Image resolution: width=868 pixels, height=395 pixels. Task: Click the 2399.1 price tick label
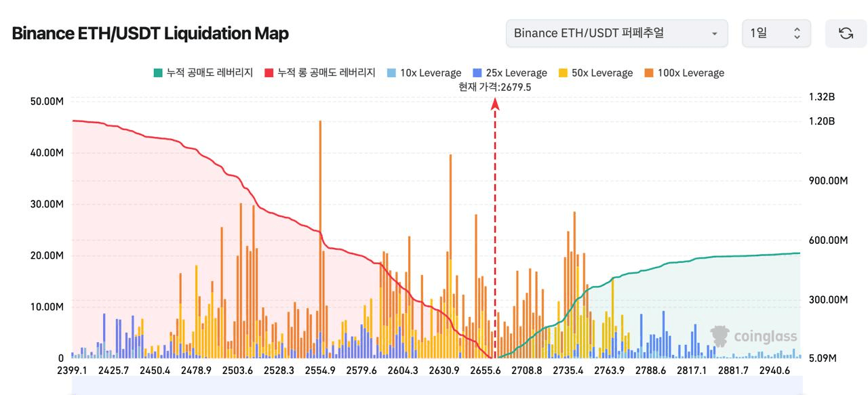click(72, 370)
